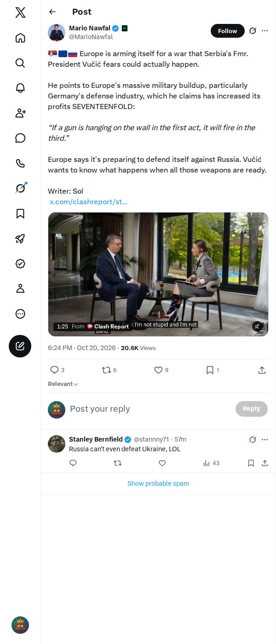This screenshot has height=644, width=276.
Task: Open Profile from the sidebar
Action: point(20,288)
